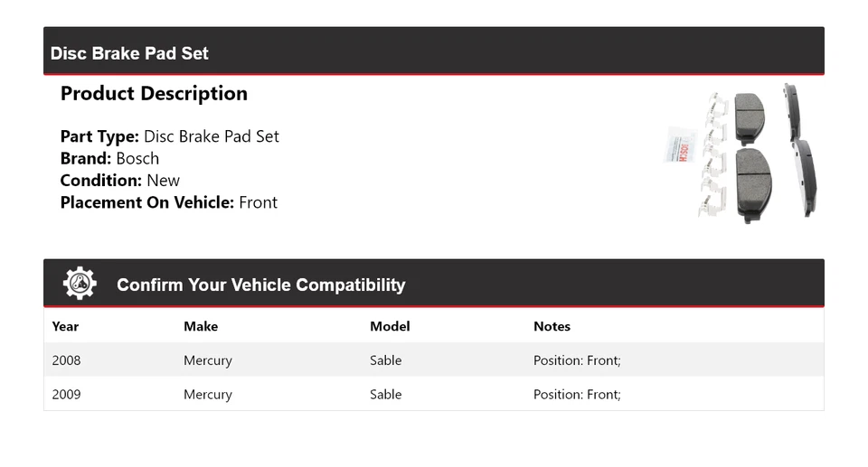This screenshot has width=868, height=467.
Task: Click the Year column header
Action: 66,326
